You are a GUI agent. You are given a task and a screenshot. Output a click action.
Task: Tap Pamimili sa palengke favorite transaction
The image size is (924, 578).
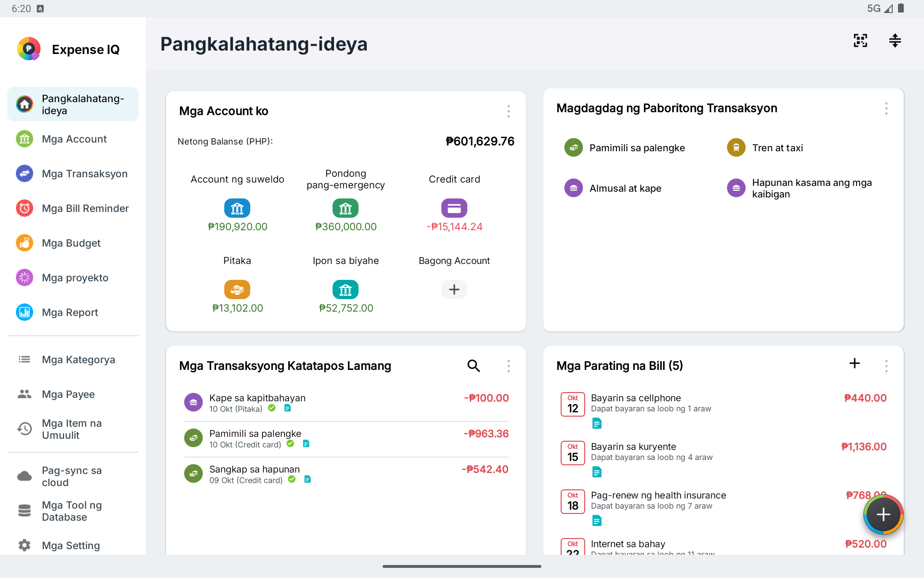(x=625, y=148)
